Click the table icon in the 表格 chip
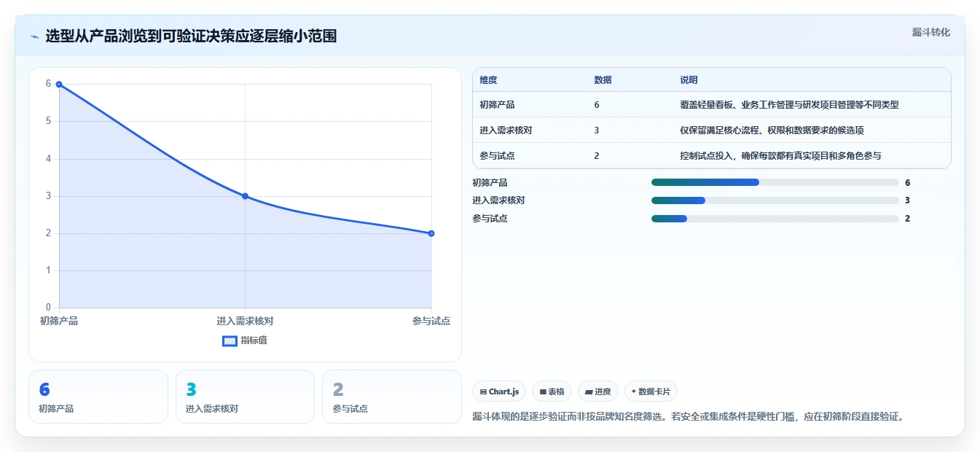Viewport: 980px width, 452px height. [543, 392]
